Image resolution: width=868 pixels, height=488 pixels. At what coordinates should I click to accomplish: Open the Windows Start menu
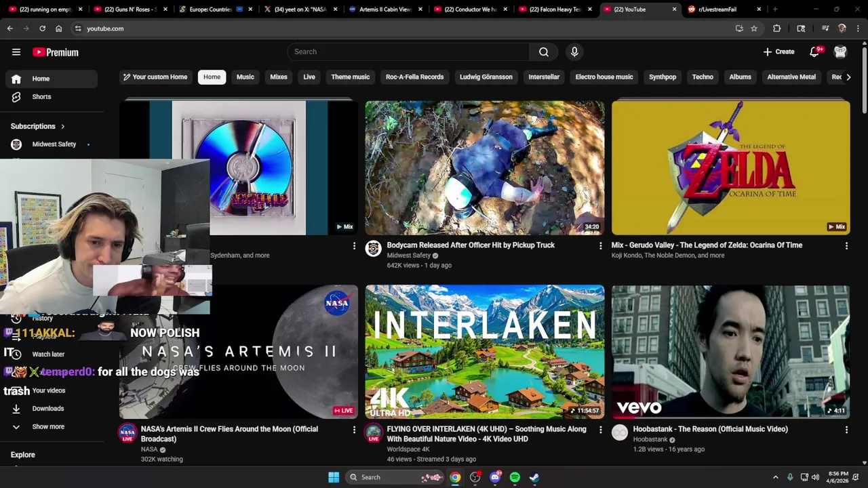point(334,477)
